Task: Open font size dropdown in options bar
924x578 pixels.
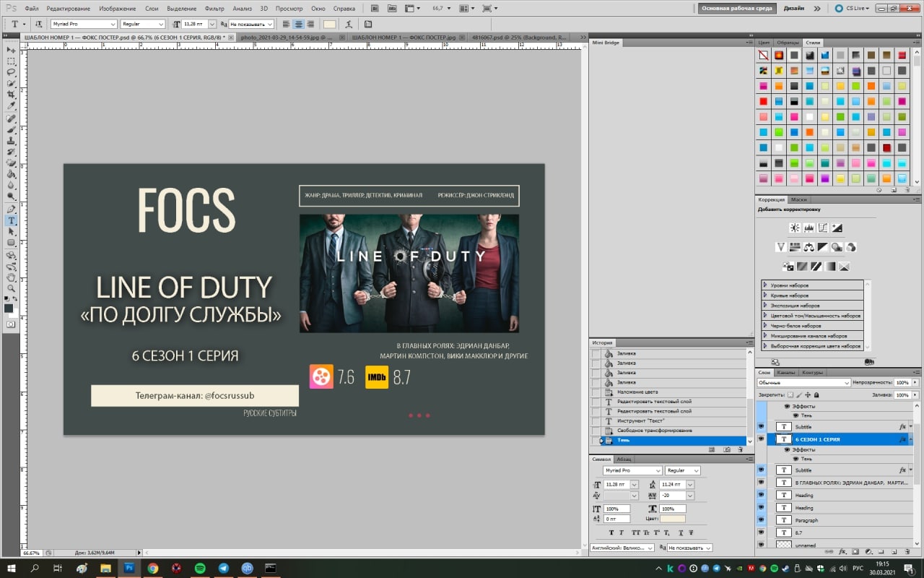Action: coord(212,24)
